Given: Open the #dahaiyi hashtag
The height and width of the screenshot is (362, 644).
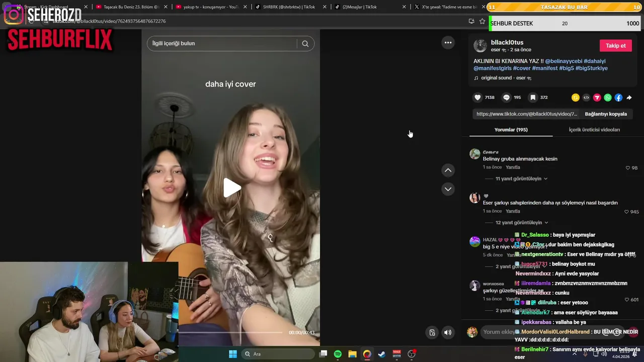Looking at the screenshot, I should point(595,61).
